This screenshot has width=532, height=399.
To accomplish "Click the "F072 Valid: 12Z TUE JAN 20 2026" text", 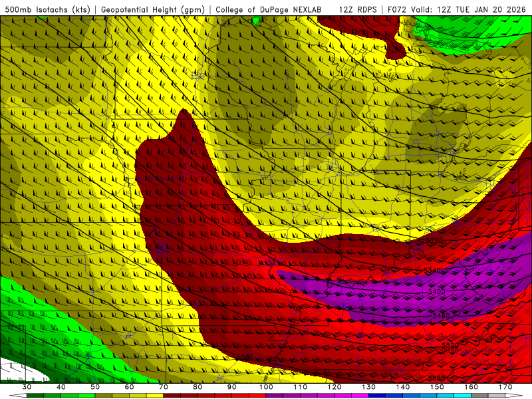I will click(458, 9).
